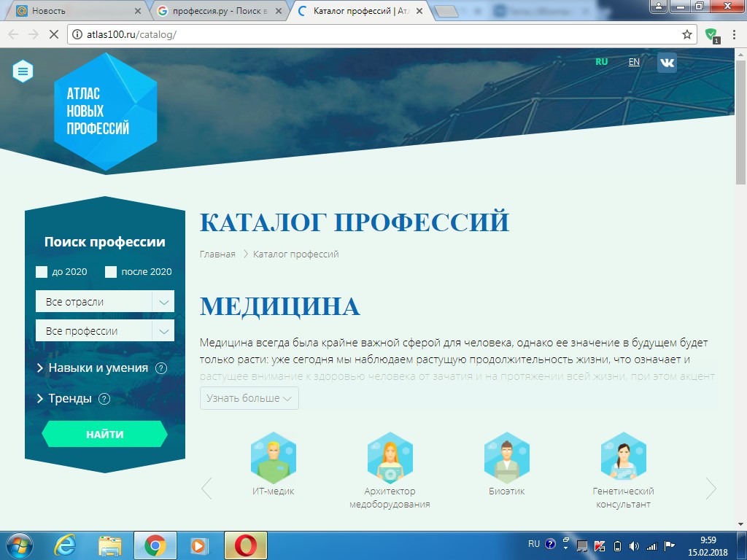This screenshot has width=747, height=560.
Task: Show previous professions in the carousel
Action: 206,489
